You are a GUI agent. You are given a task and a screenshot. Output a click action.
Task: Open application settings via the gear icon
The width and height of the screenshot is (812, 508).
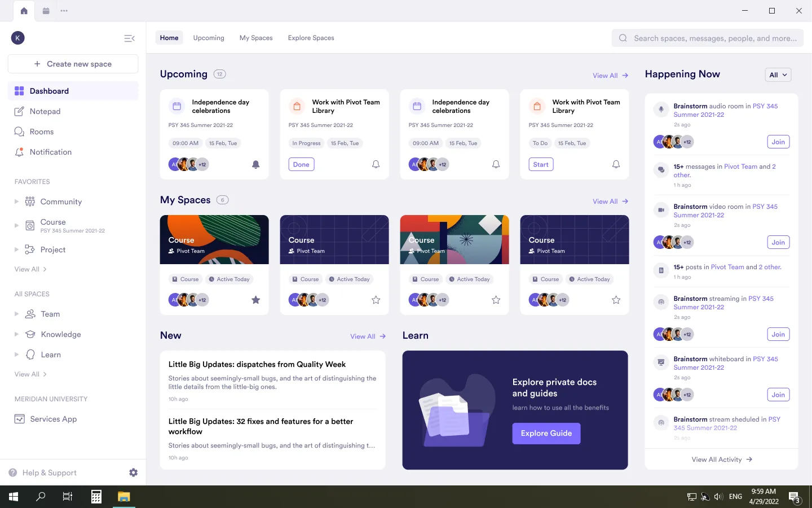tap(133, 472)
